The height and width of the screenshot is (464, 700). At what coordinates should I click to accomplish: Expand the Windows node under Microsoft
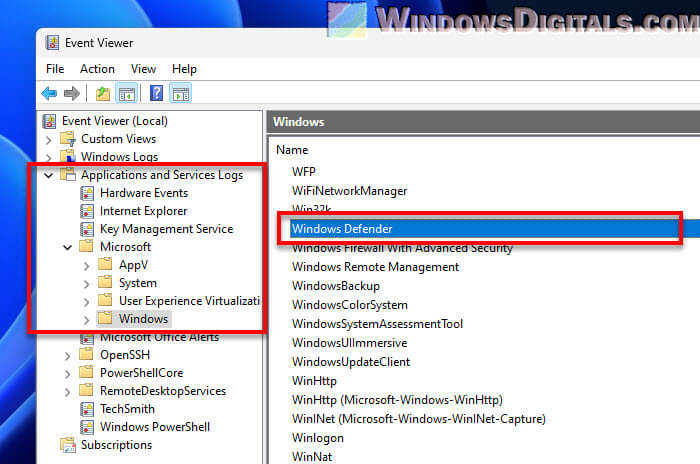point(86,320)
